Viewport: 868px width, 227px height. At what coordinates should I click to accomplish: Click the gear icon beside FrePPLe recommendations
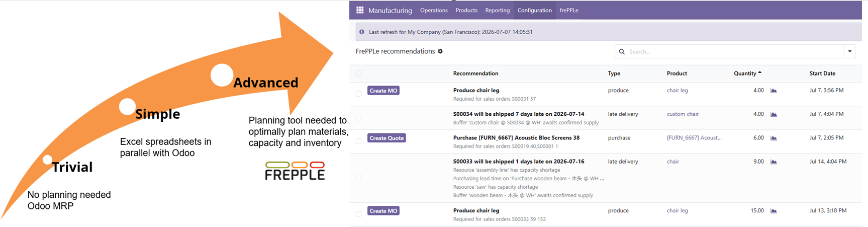coord(440,51)
